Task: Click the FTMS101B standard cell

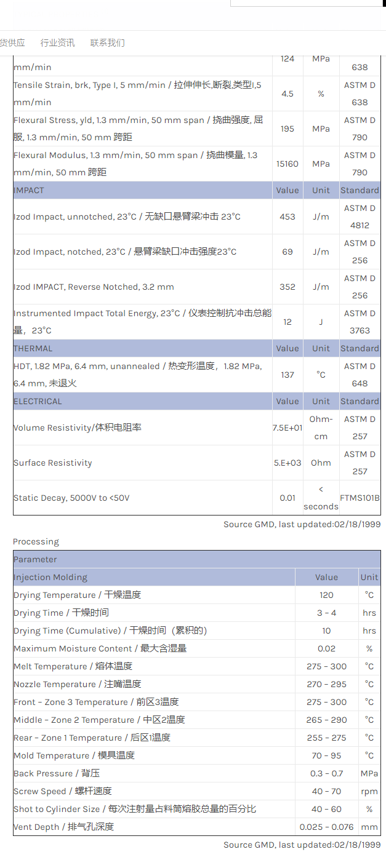Action: [360, 498]
